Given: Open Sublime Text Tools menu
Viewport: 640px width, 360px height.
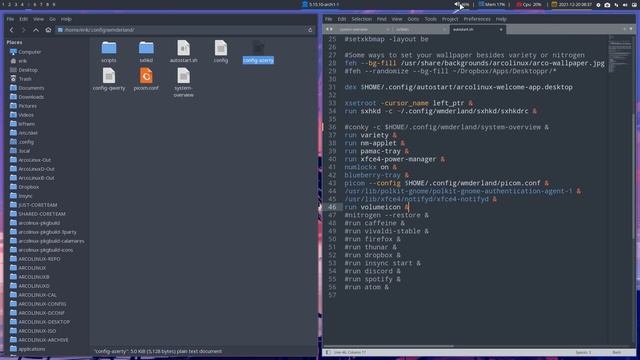Looking at the screenshot, I should point(430,19).
